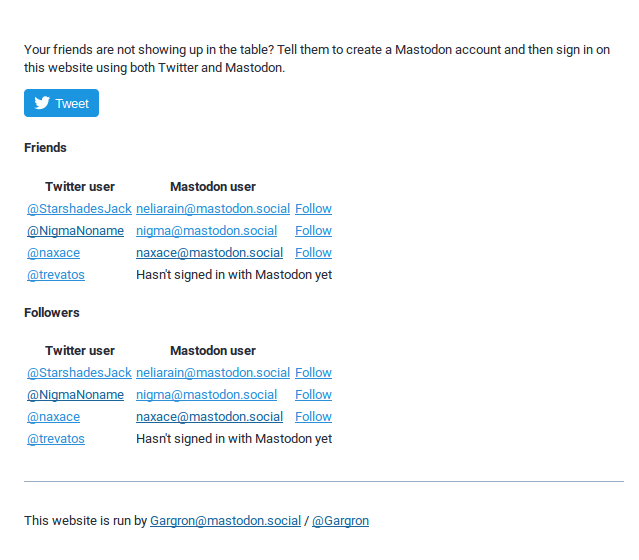This screenshot has width=639, height=560.
Task: Open @NigmaNoname in the Followers table
Action: pos(75,395)
